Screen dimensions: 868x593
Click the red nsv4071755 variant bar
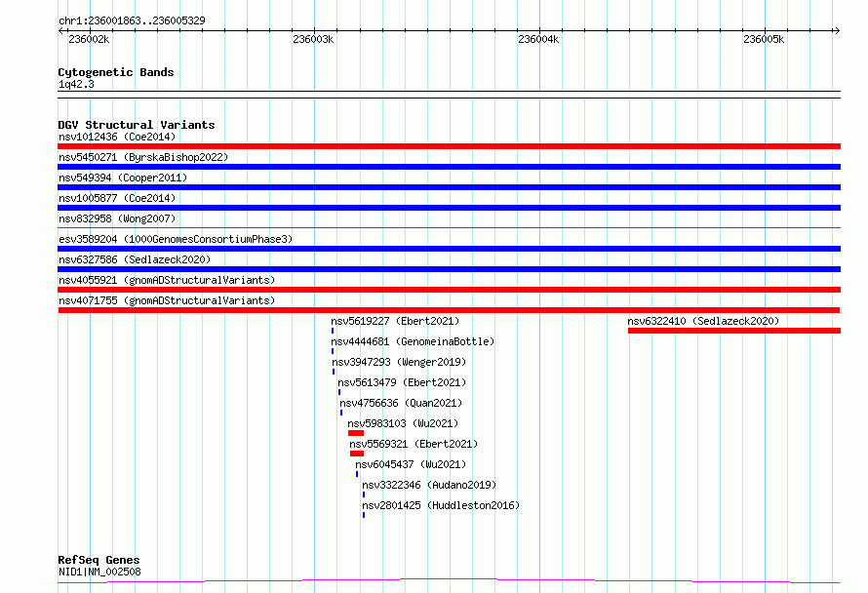click(x=449, y=310)
